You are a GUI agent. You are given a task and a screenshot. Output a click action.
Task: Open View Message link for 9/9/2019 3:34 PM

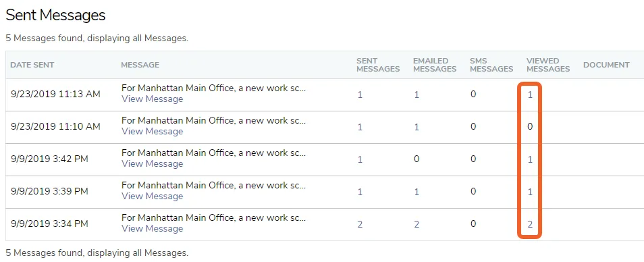point(152,229)
